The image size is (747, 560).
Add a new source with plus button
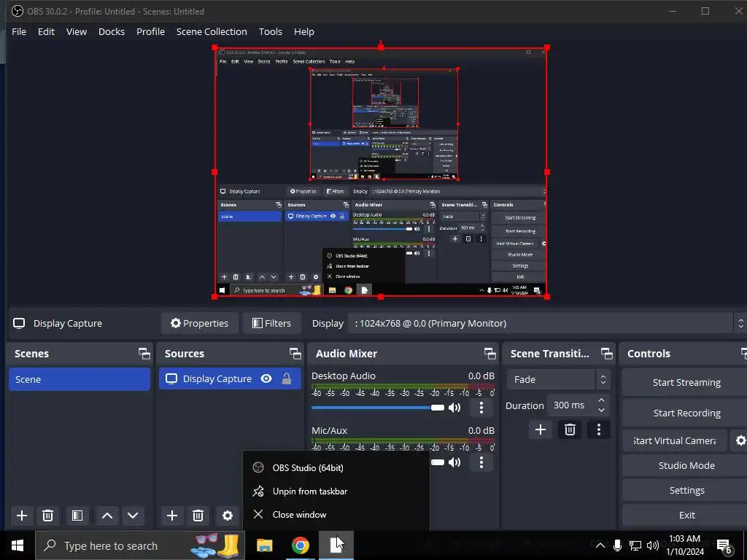[172, 516]
